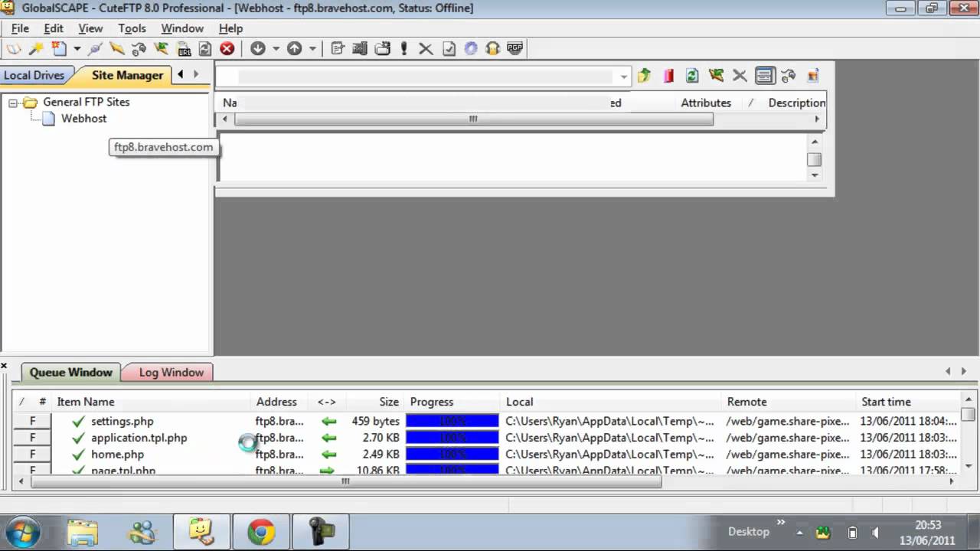Image resolution: width=980 pixels, height=551 pixels.
Task: Launch the Connection Wizard wand icon
Action: (x=35, y=48)
